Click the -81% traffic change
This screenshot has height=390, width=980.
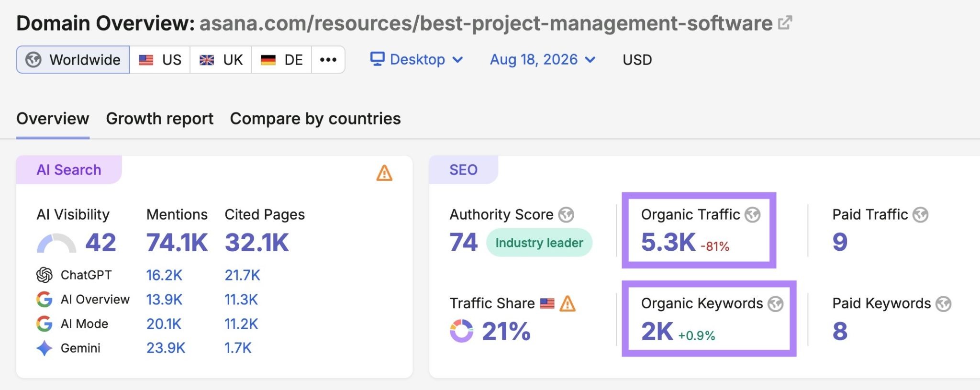coord(715,246)
